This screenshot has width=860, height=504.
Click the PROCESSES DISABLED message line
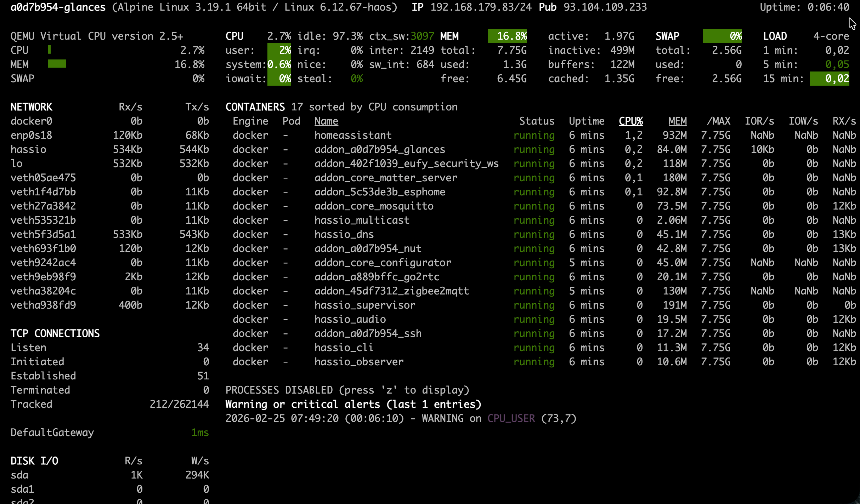(347, 390)
